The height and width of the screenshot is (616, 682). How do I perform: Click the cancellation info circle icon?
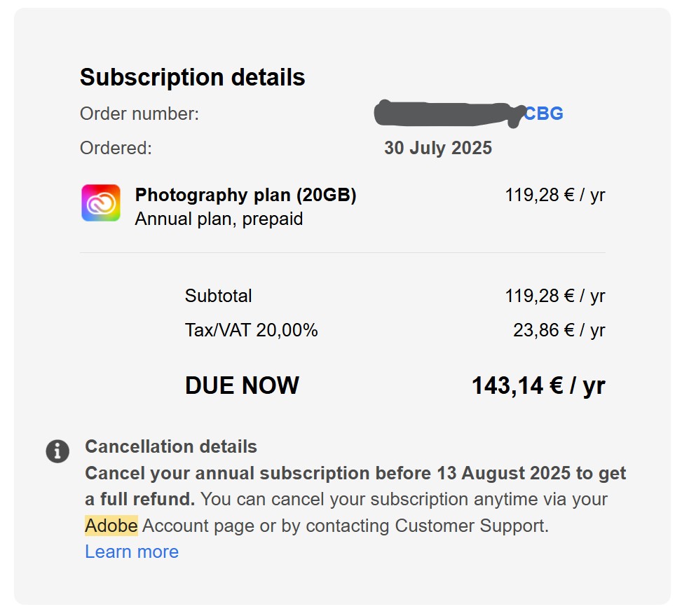click(x=57, y=451)
